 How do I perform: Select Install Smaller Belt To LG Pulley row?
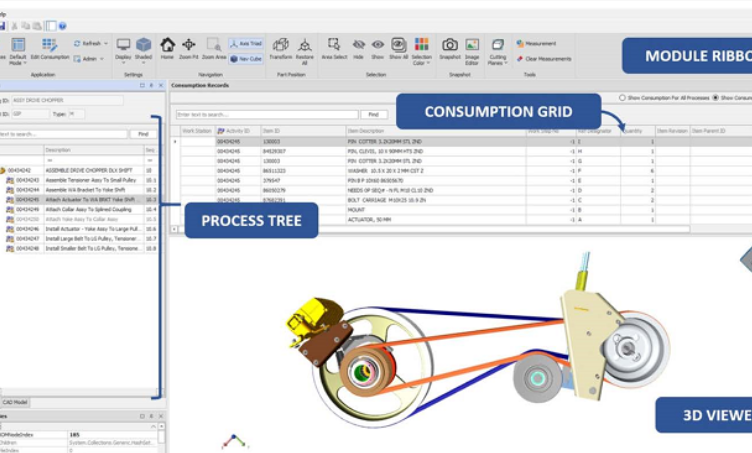click(79, 249)
